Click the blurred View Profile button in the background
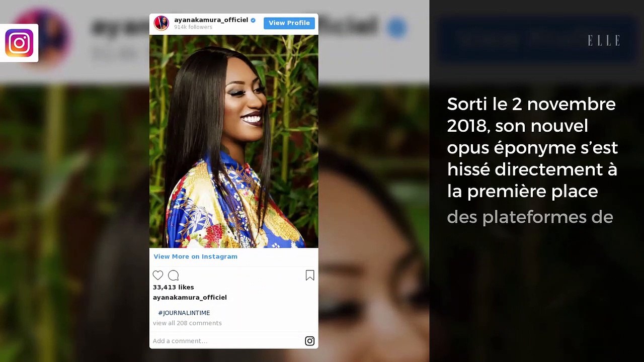The height and width of the screenshot is (362, 644). coord(536,39)
